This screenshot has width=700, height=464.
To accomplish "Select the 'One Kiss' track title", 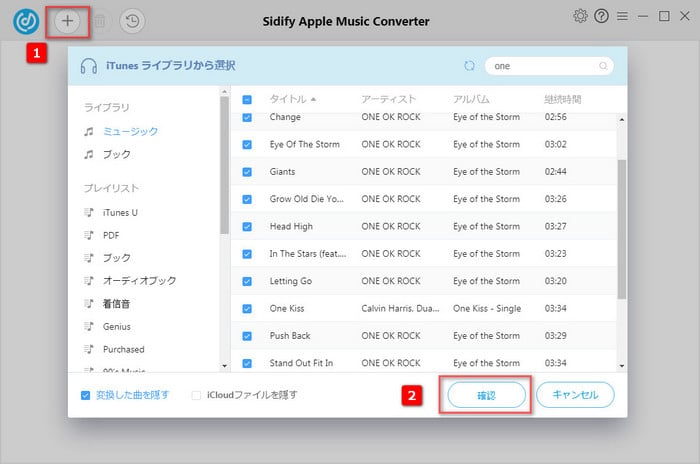I will 287,309.
